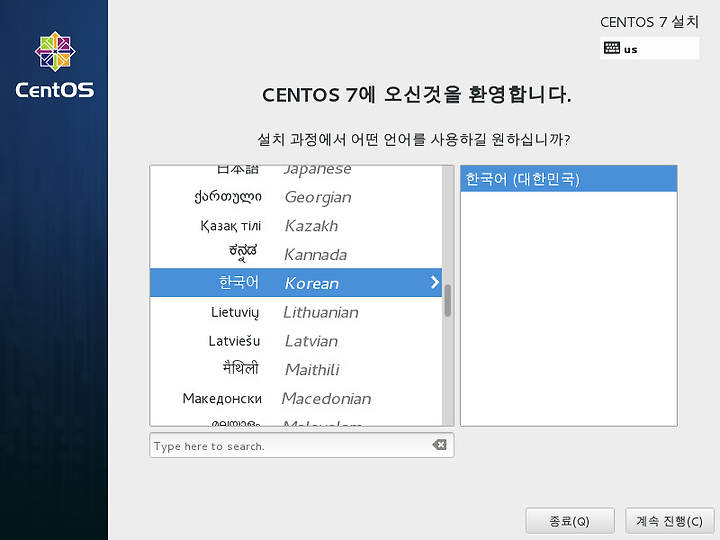Open the us keyboard layout indicator
720x540 pixels.
point(649,48)
